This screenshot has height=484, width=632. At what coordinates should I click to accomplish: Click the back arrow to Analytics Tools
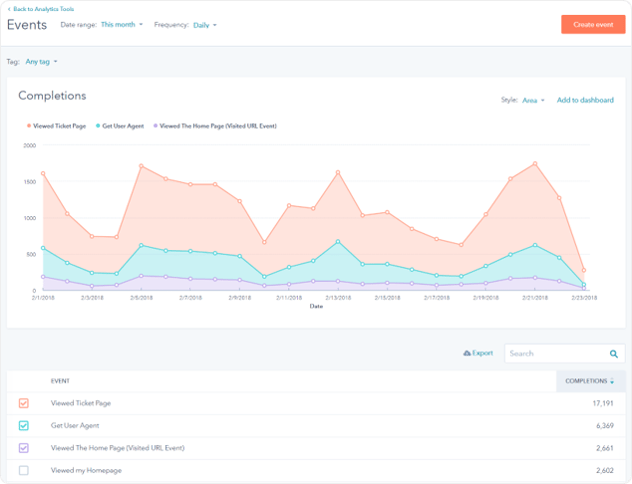pyautogui.click(x=9, y=8)
